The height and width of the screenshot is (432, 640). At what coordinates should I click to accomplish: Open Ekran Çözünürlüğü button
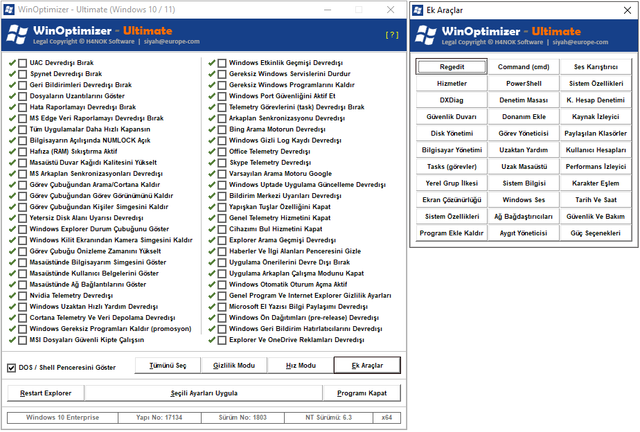tap(452, 200)
